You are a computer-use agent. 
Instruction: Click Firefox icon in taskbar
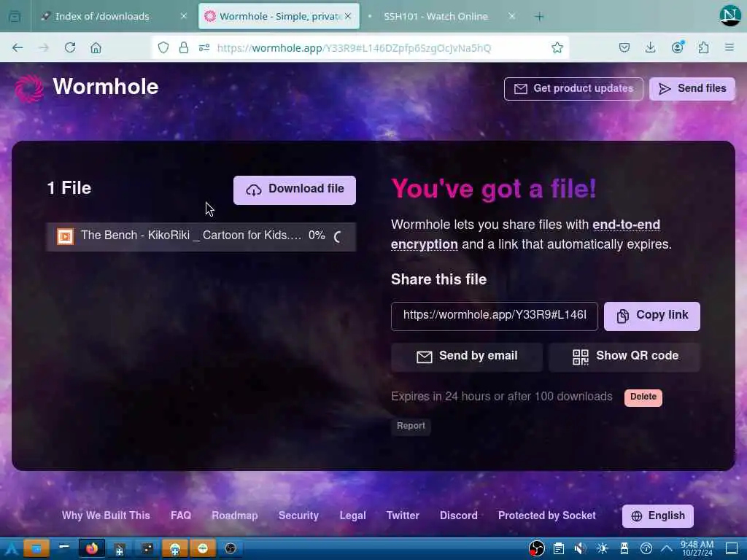click(x=91, y=548)
